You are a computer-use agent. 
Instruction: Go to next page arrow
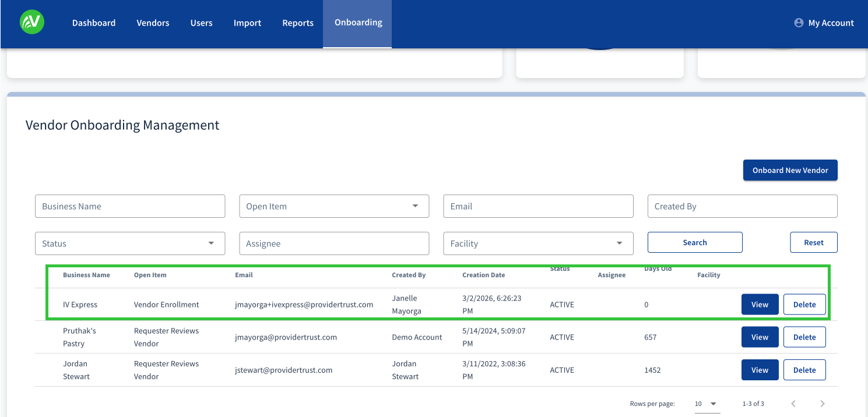[823, 404]
